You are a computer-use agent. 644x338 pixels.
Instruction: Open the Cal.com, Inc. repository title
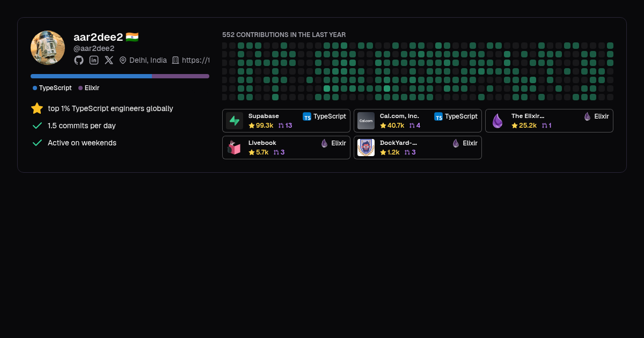tap(399, 116)
